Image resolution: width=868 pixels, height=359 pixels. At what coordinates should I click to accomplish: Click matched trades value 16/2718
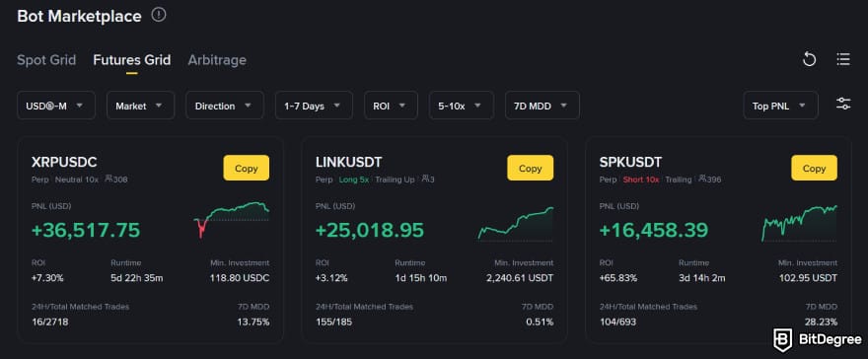pos(50,322)
